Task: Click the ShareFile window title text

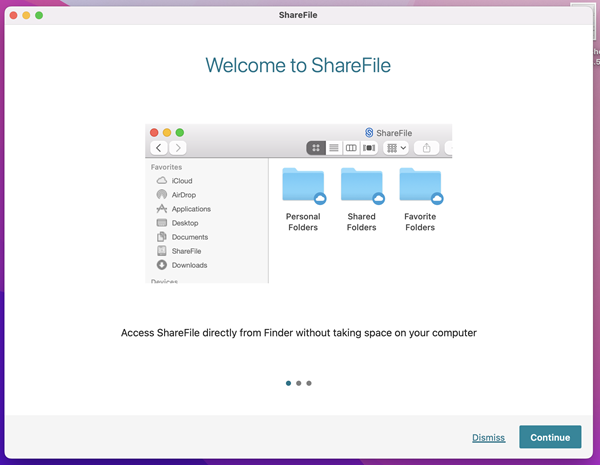Action: click(x=298, y=15)
